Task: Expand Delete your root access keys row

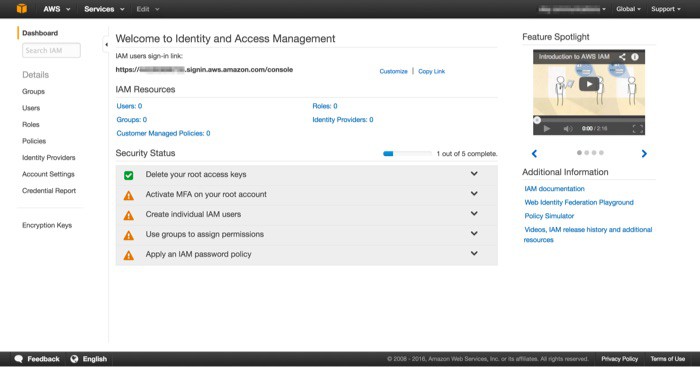Action: click(474, 174)
